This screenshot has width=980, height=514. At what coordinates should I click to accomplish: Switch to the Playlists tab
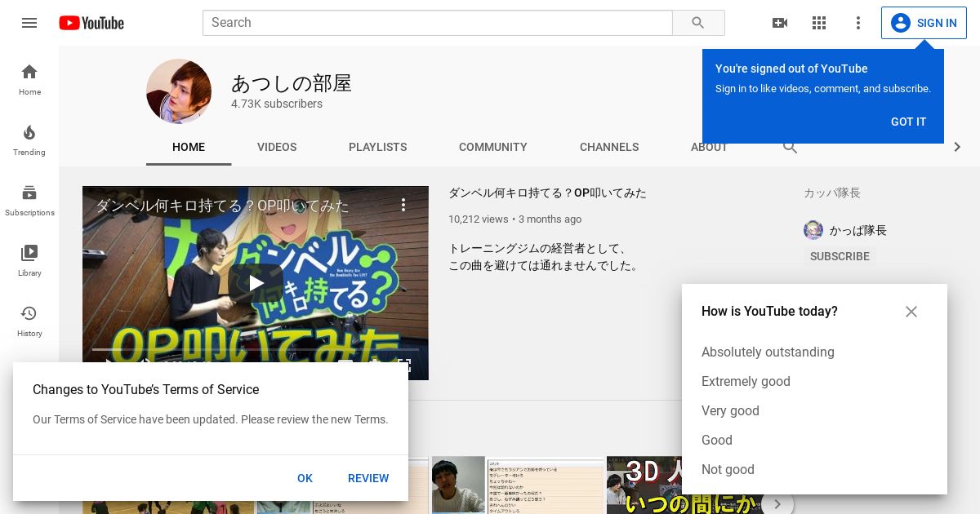[x=377, y=147]
